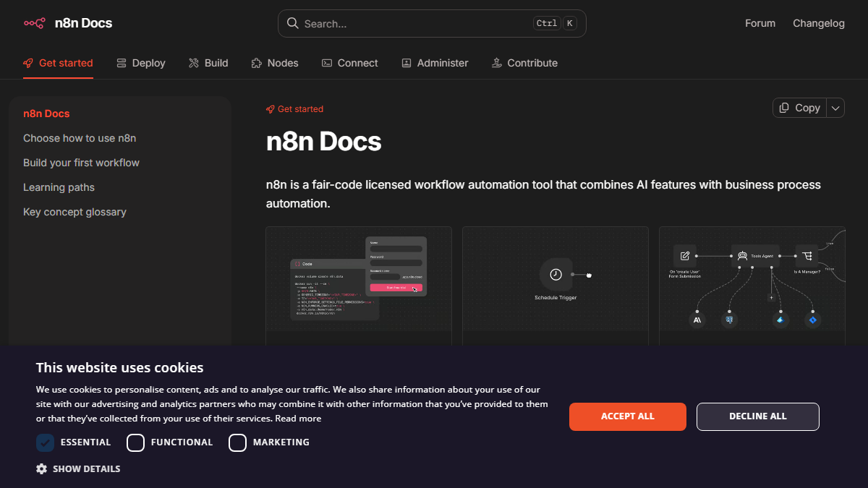Open the Administer tab
868x488 pixels.
(435, 63)
